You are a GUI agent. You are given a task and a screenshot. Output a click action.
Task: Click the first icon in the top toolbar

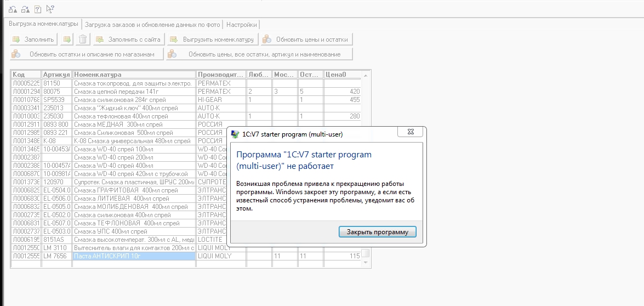coord(12,9)
